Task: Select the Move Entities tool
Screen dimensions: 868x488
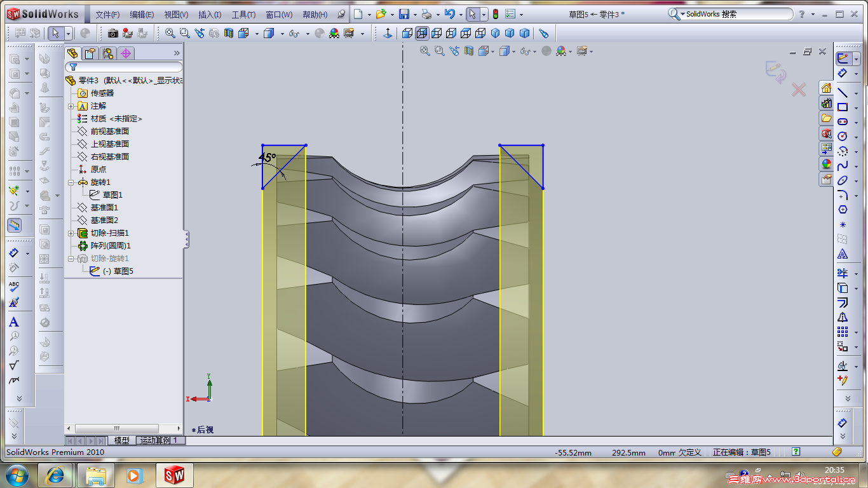Action: 843,346
